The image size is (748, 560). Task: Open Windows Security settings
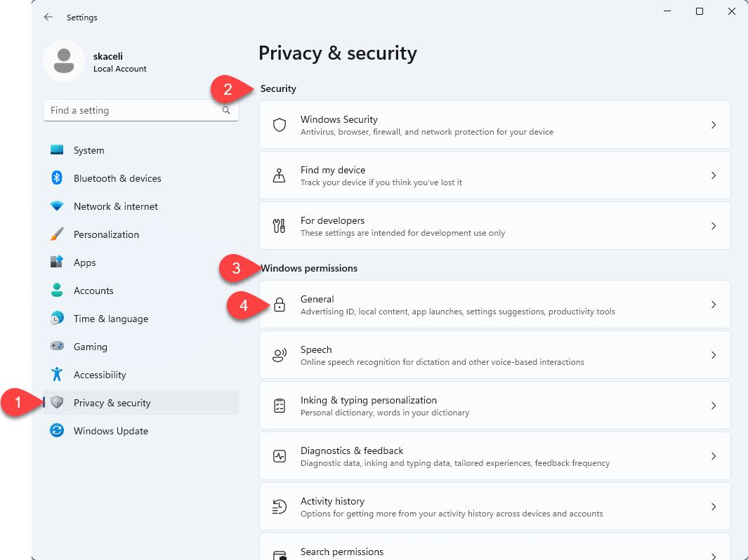click(x=494, y=125)
